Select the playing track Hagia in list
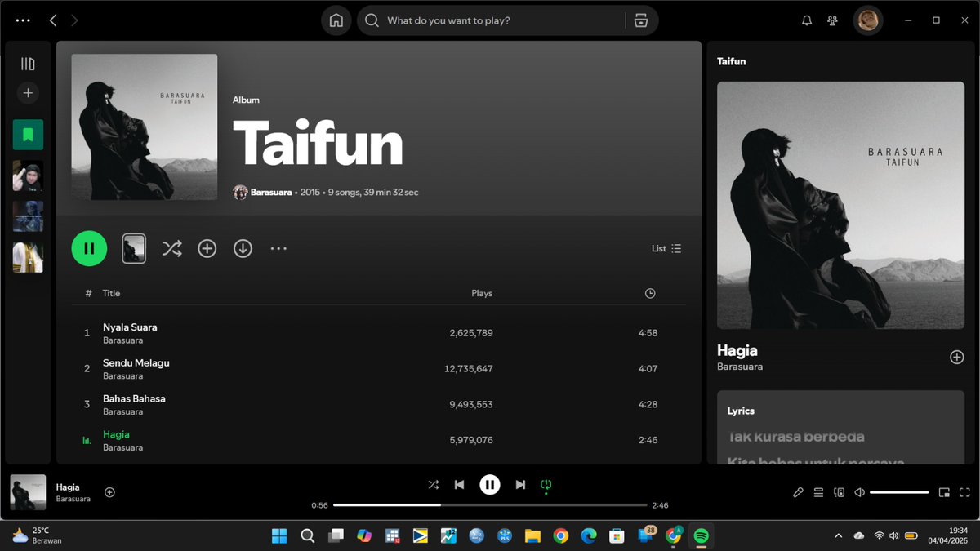 click(116, 435)
